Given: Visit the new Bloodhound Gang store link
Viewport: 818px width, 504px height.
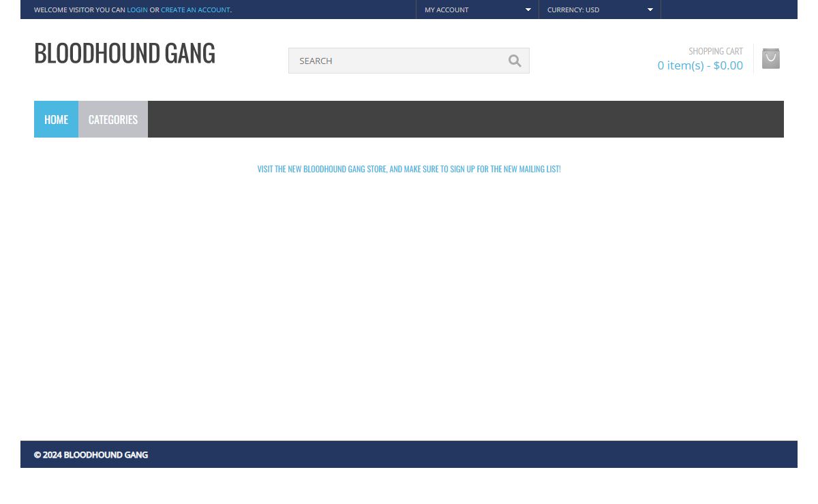Looking at the screenshot, I should click(409, 169).
